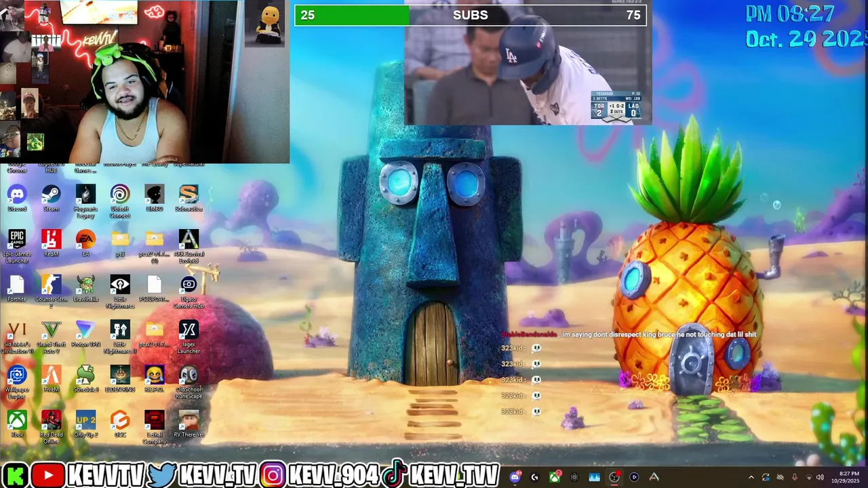868x488 pixels.
Task: Open the Old School RuneScape icon
Action: point(189,383)
